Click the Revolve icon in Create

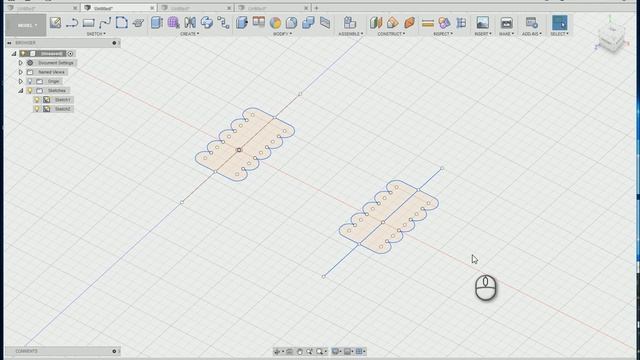tap(207, 22)
